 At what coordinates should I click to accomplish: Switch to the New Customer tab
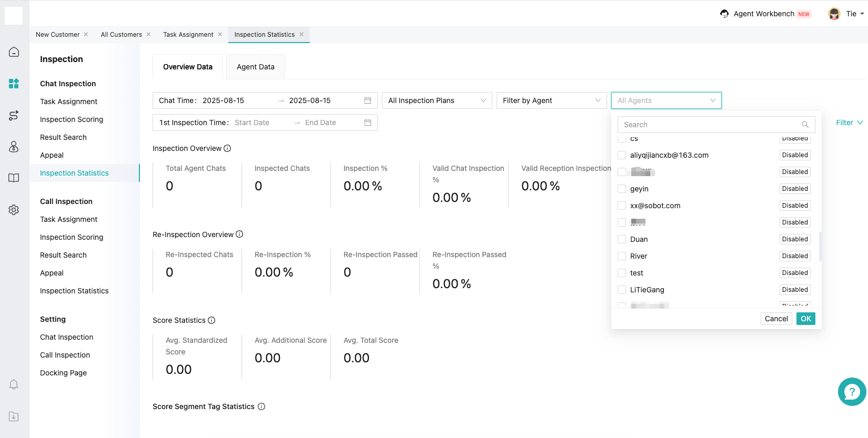tap(58, 34)
